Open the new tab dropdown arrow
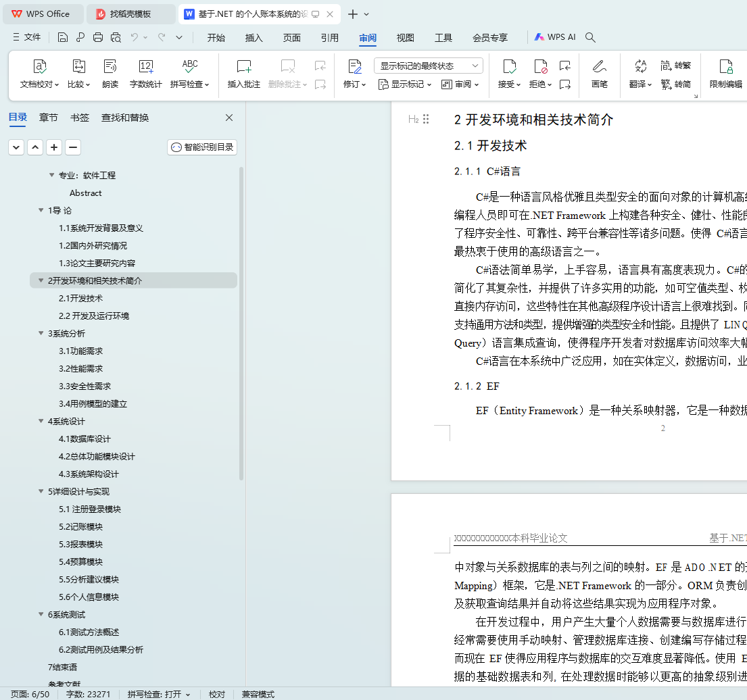 (x=366, y=14)
